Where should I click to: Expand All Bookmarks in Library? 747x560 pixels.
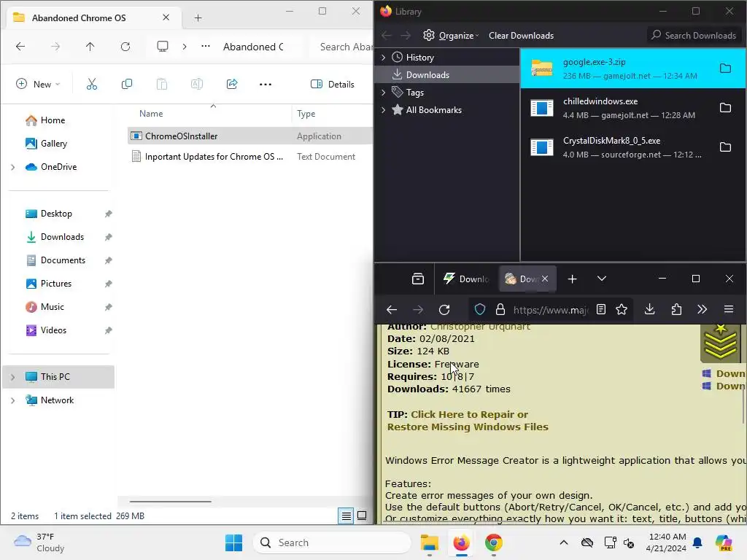point(384,110)
